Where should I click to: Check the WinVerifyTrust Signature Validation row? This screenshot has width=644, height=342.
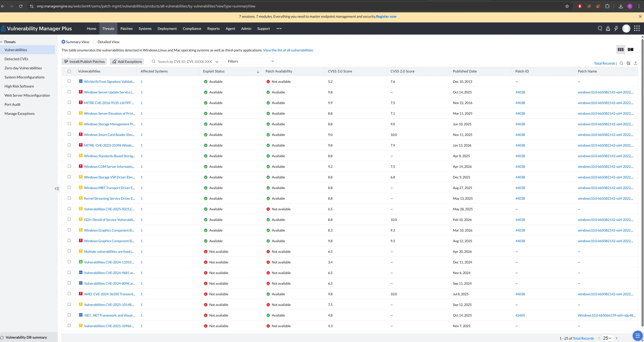click(69, 81)
